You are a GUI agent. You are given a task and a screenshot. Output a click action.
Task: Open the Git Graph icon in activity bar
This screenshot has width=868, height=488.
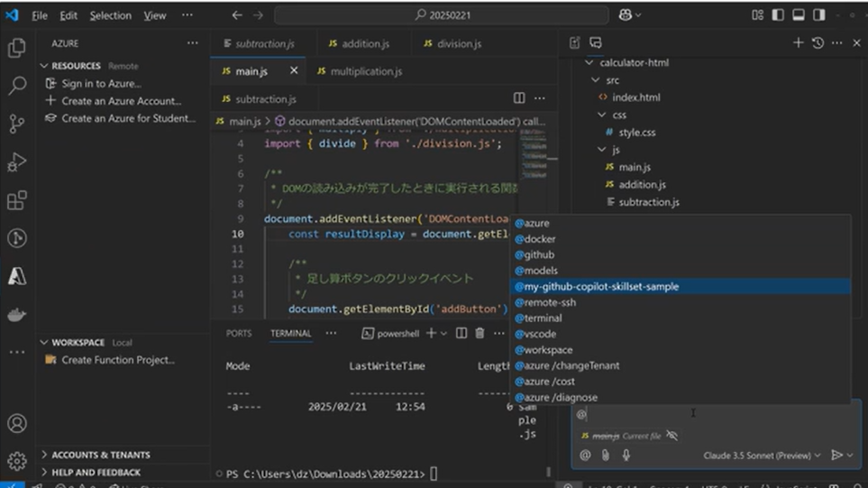16,238
